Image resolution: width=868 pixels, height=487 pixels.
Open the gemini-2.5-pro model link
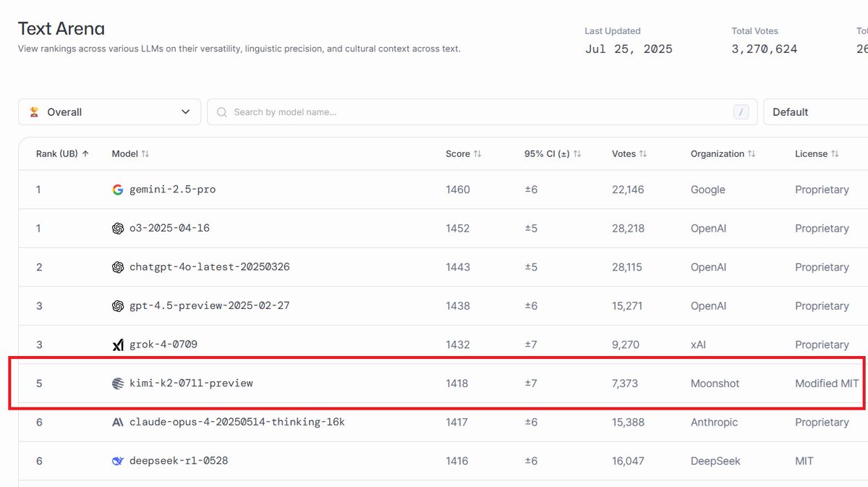click(173, 190)
